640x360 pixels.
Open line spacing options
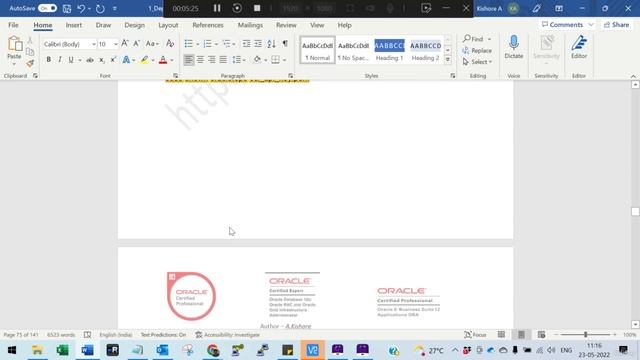click(239, 60)
